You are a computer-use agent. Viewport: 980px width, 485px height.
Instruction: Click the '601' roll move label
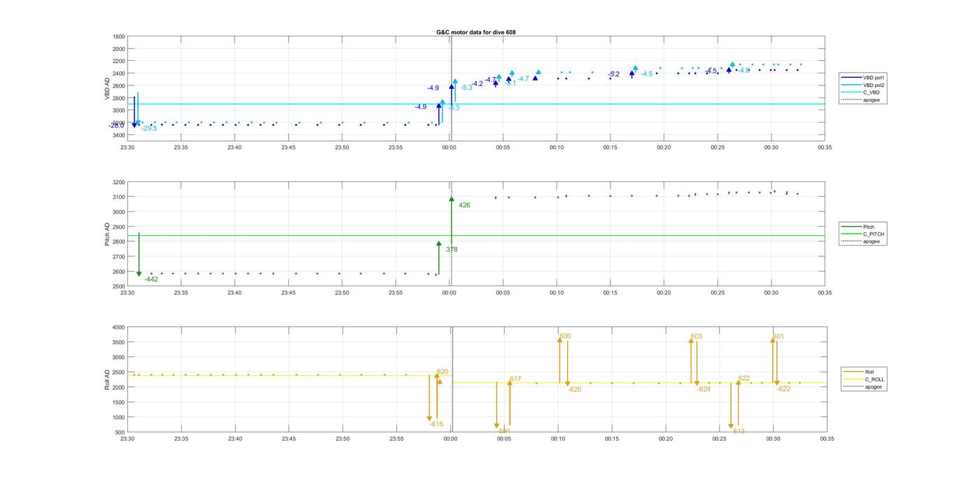[x=778, y=337]
